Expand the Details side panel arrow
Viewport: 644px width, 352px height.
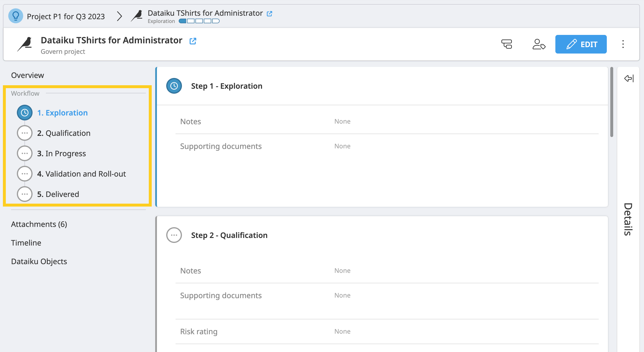click(629, 79)
